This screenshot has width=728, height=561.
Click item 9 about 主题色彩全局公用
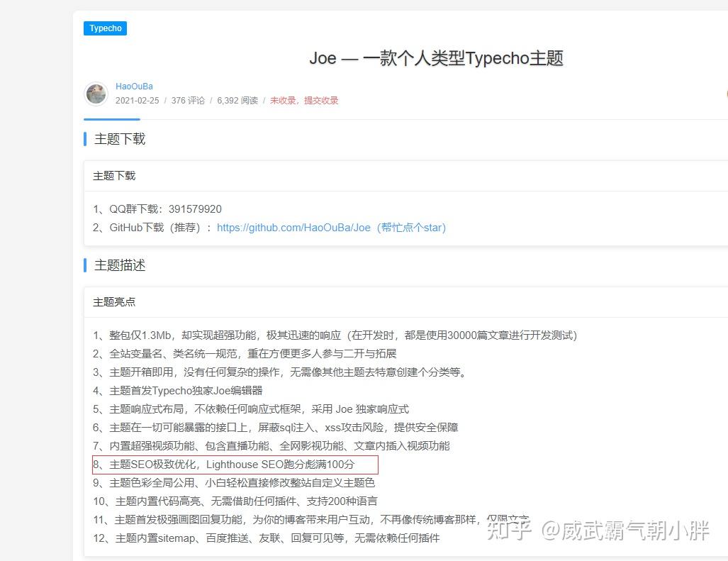[x=233, y=483]
